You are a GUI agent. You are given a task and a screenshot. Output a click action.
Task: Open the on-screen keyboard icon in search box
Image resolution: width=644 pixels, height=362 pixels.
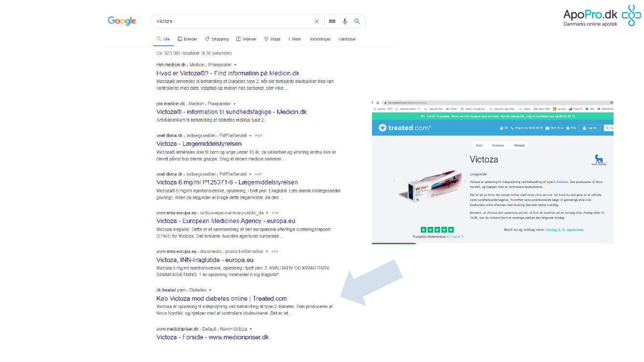pyautogui.click(x=332, y=21)
